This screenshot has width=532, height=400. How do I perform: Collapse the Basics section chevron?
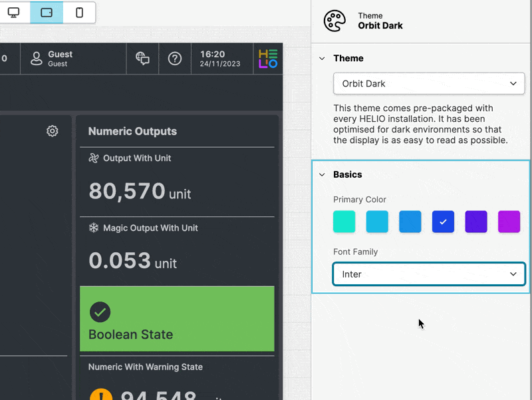tap(322, 174)
